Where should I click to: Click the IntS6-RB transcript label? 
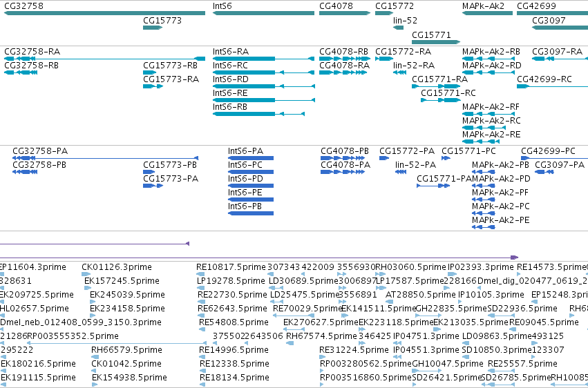(x=230, y=107)
